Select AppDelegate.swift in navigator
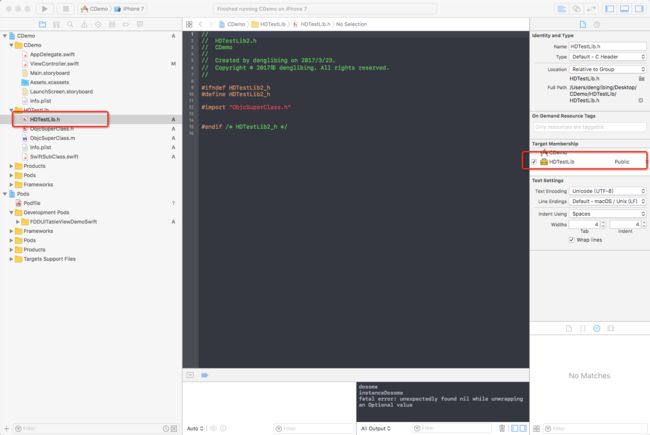Viewport: 650px width, 435px height. pyautogui.click(x=52, y=54)
